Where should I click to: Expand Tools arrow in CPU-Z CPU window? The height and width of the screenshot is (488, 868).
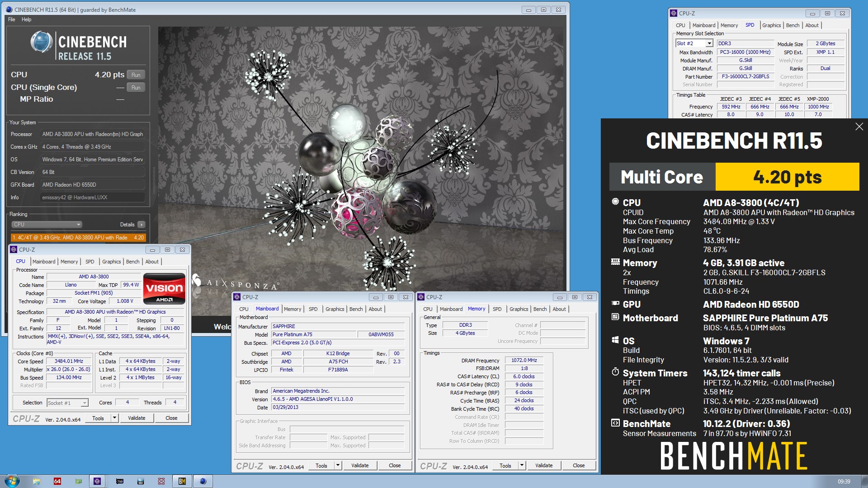tap(114, 418)
